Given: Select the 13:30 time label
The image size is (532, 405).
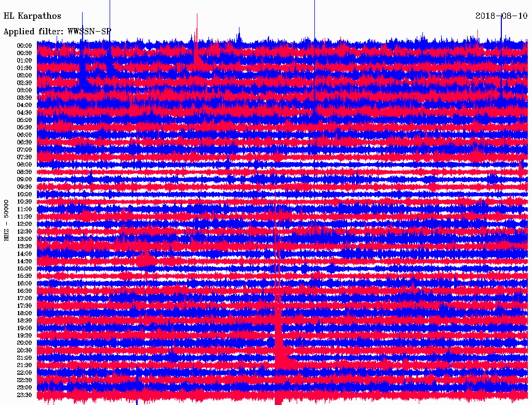Looking at the screenshot, I should click(24, 247).
